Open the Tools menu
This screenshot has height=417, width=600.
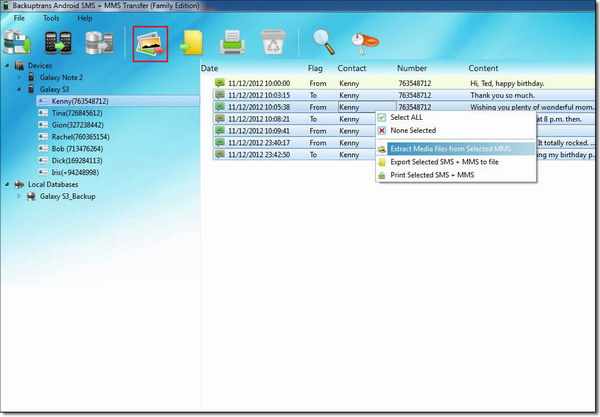point(51,18)
